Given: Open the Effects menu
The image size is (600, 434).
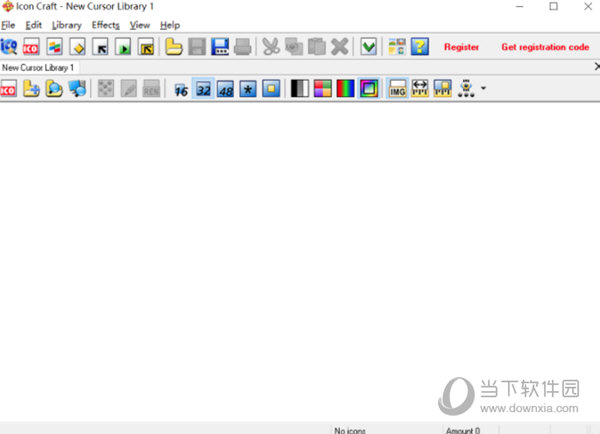Looking at the screenshot, I should pos(106,25).
